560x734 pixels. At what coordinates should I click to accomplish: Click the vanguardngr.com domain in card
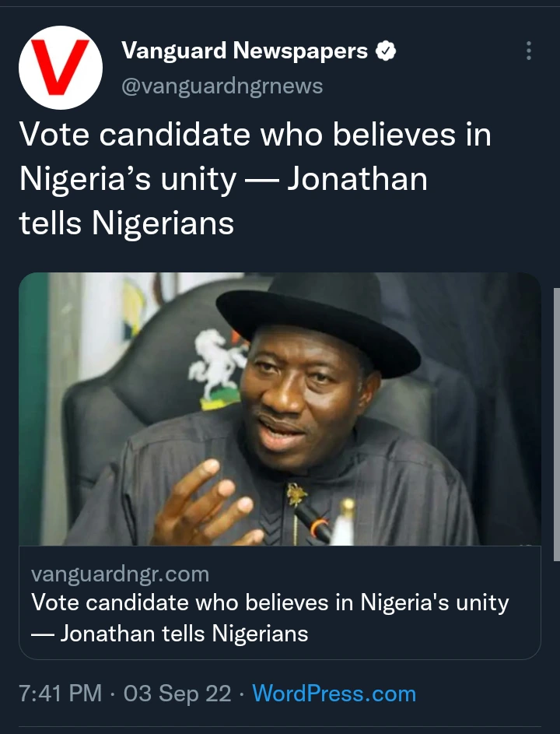[x=120, y=574]
